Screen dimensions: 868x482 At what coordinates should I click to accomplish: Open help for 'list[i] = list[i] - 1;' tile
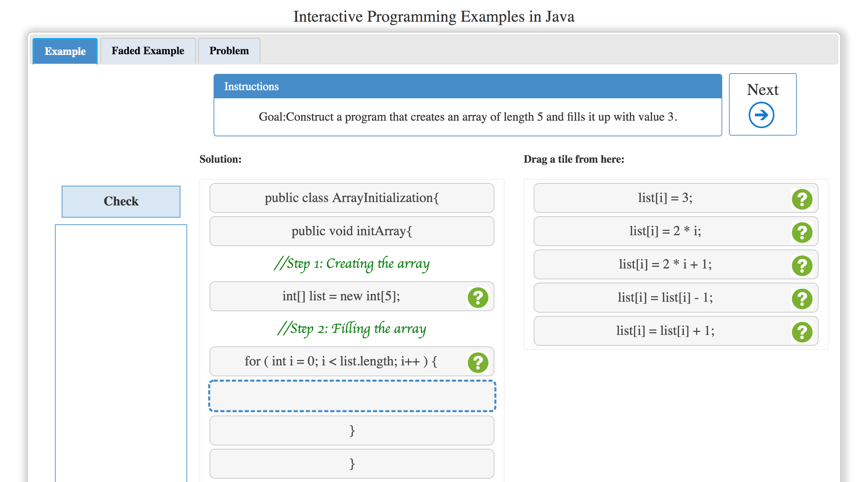(x=802, y=299)
